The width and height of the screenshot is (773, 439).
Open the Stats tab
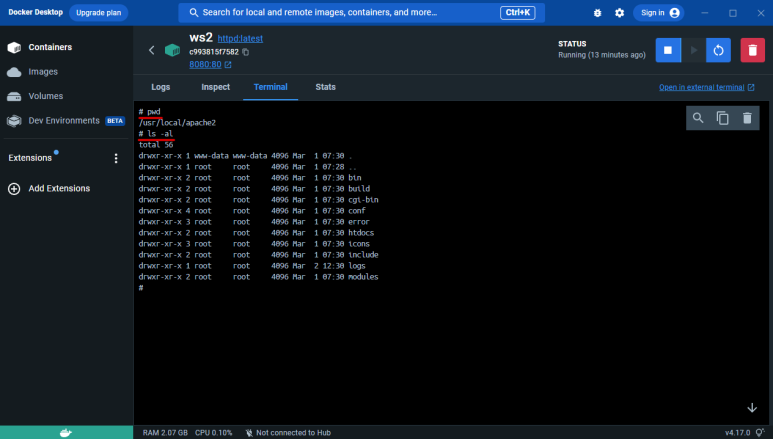tap(325, 87)
